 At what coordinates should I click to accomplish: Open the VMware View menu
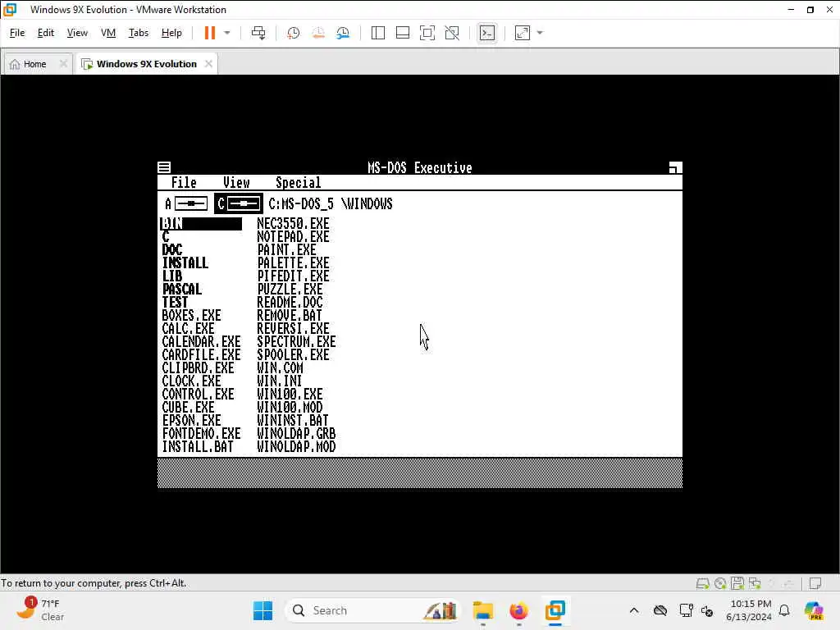(77, 33)
